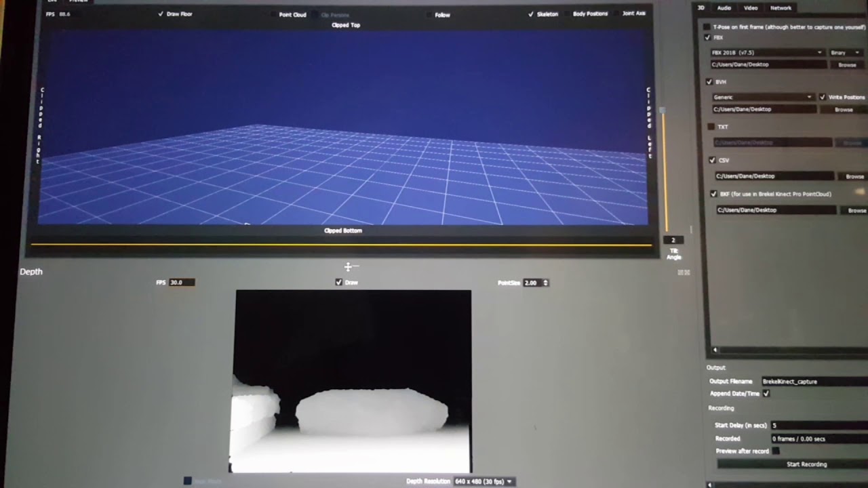Open the Depth Resolution 640 x 480 dropdown

(484, 481)
